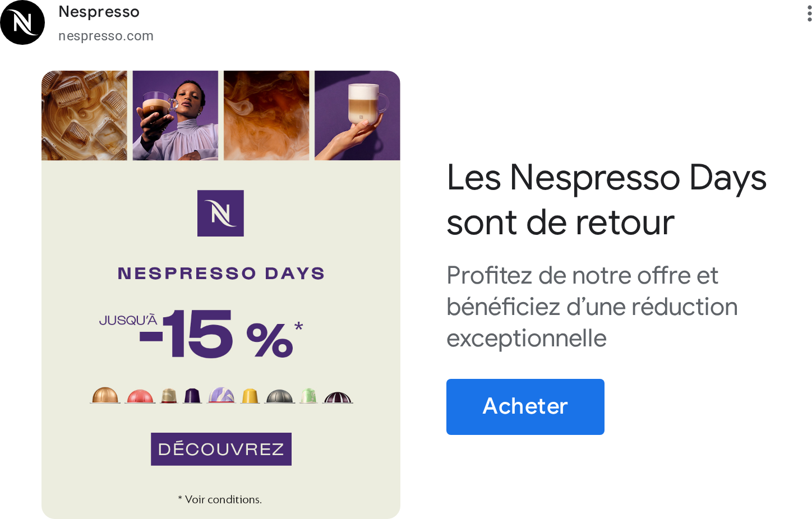Viewport: 812px width, 519px height.
Task: Select the grey Vertuo capsule
Action: (280, 396)
